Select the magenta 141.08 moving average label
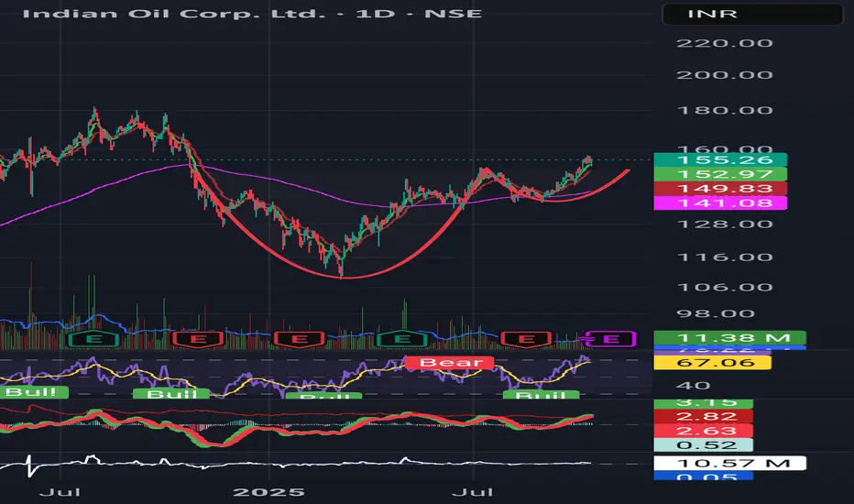Viewport: 854px width, 504px height. pos(720,203)
